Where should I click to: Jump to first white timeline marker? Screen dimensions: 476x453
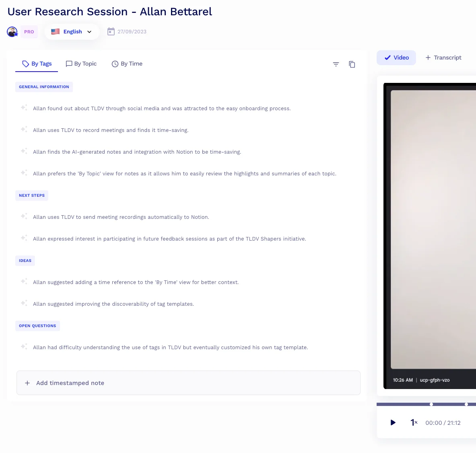tap(431, 404)
